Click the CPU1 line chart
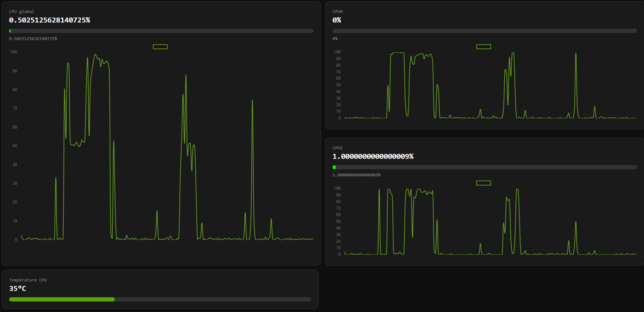 click(485, 219)
